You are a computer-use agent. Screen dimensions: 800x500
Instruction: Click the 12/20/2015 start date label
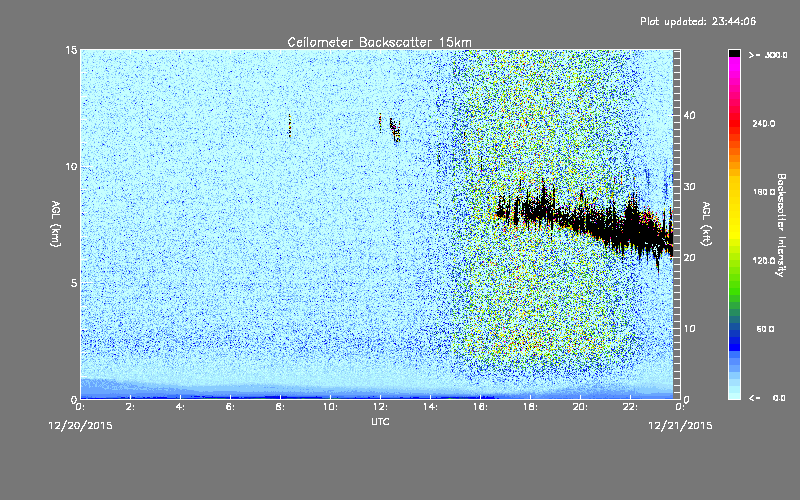80,426
